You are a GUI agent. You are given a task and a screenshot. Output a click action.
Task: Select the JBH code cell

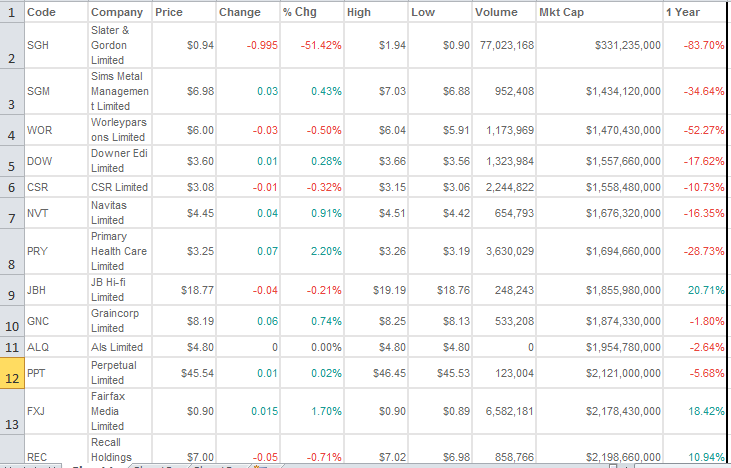click(56, 290)
